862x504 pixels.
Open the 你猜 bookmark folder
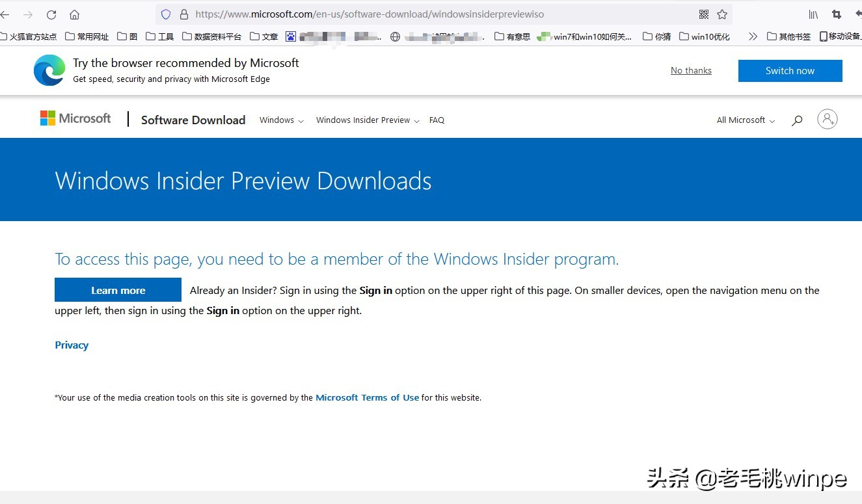(657, 36)
